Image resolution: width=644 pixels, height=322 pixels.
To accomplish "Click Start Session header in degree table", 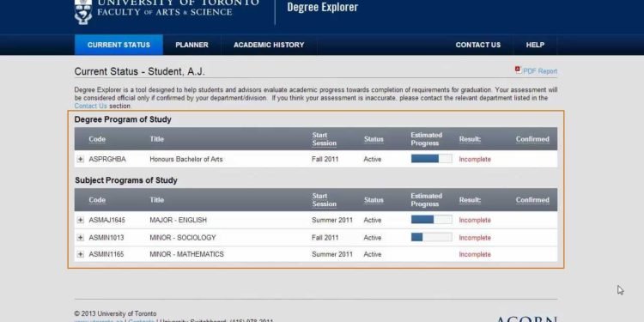I will tap(324, 139).
